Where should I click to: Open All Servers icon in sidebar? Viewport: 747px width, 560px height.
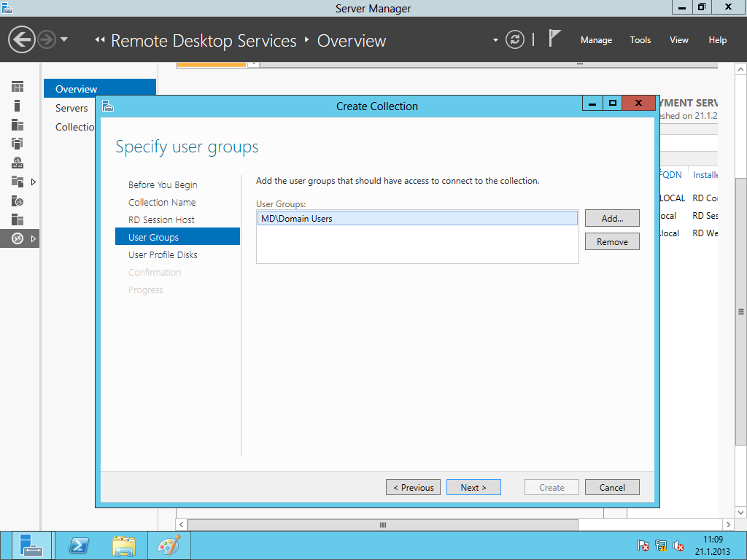[x=18, y=125]
